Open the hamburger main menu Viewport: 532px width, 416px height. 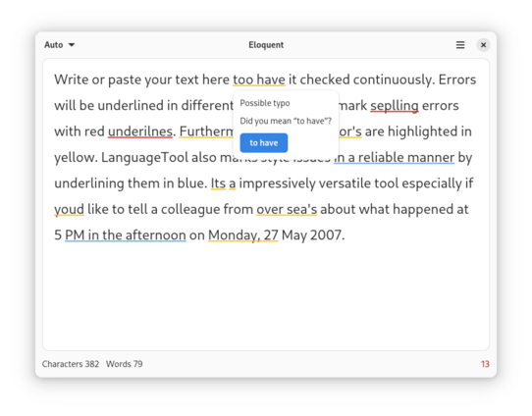[x=460, y=45]
